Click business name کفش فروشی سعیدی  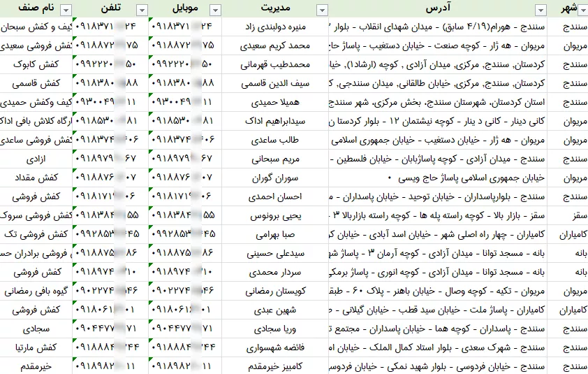(x=36, y=45)
